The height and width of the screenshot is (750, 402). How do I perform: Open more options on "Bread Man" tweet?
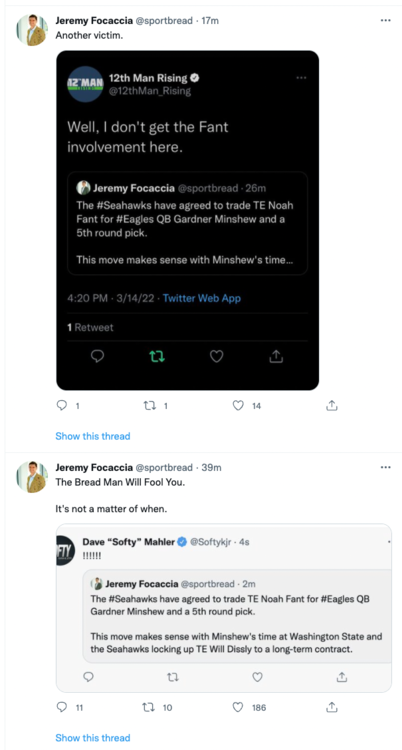385,467
